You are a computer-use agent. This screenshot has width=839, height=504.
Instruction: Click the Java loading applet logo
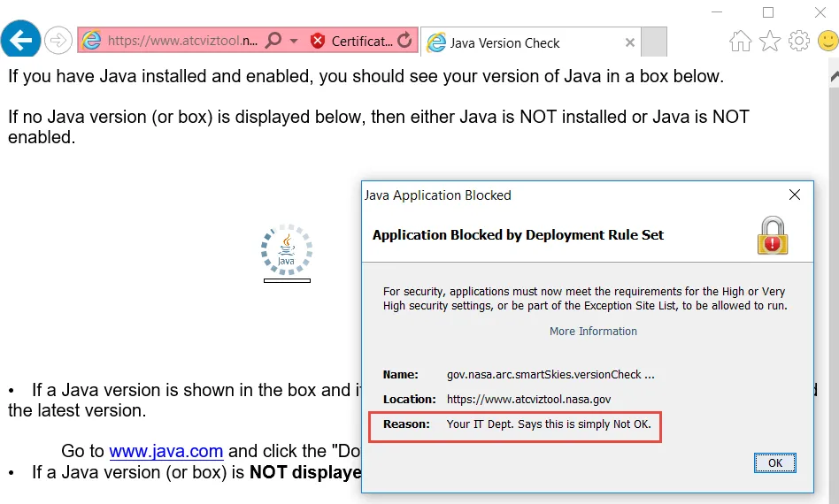(x=287, y=249)
